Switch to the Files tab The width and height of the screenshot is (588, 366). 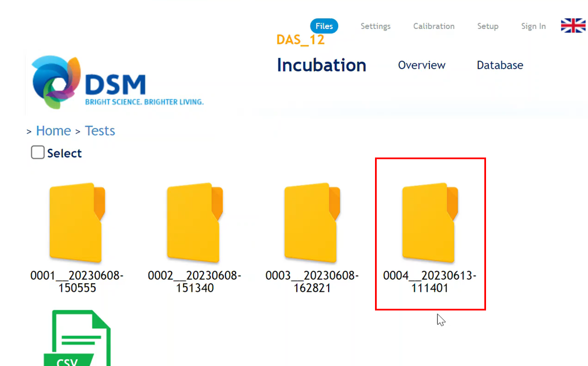[324, 26]
